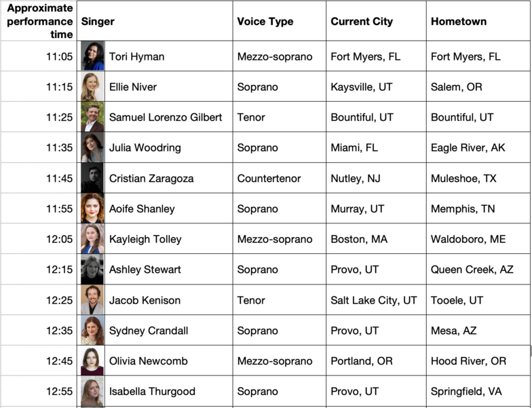Select Isabella Thurgood's name text
Screen dimensions: 532x408
pyautogui.click(x=152, y=391)
